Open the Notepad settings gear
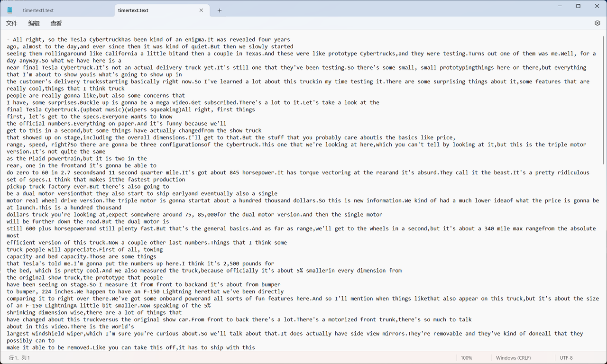607x364 pixels. coord(597,23)
